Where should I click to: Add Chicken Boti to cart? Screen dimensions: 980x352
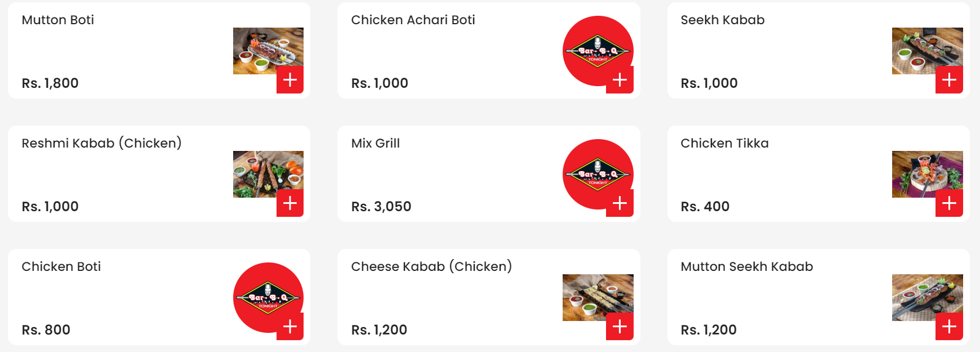[290, 327]
